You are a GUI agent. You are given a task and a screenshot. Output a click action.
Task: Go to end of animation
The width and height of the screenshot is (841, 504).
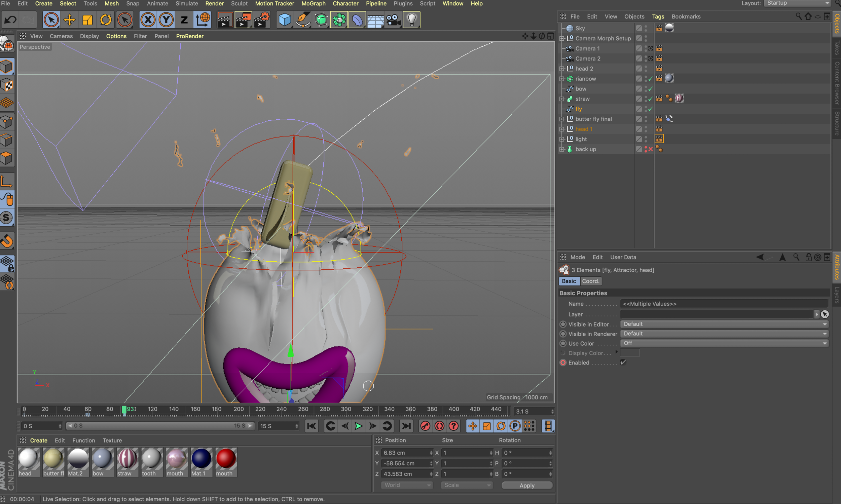click(x=406, y=426)
